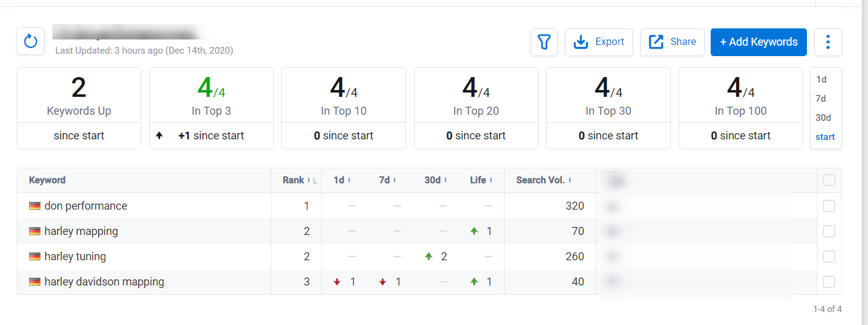Tick the harley davidson mapping row checkbox
Image resolution: width=868 pixels, height=325 pixels.
click(829, 282)
